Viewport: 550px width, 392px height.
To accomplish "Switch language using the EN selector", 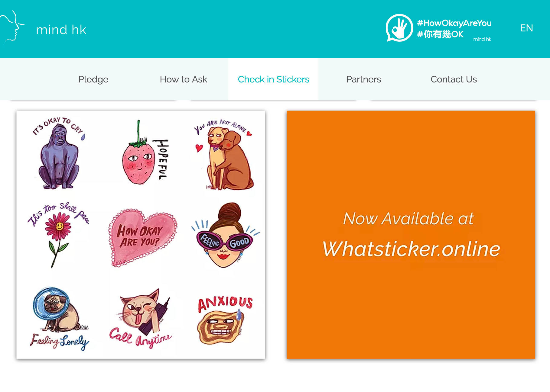I will [526, 28].
